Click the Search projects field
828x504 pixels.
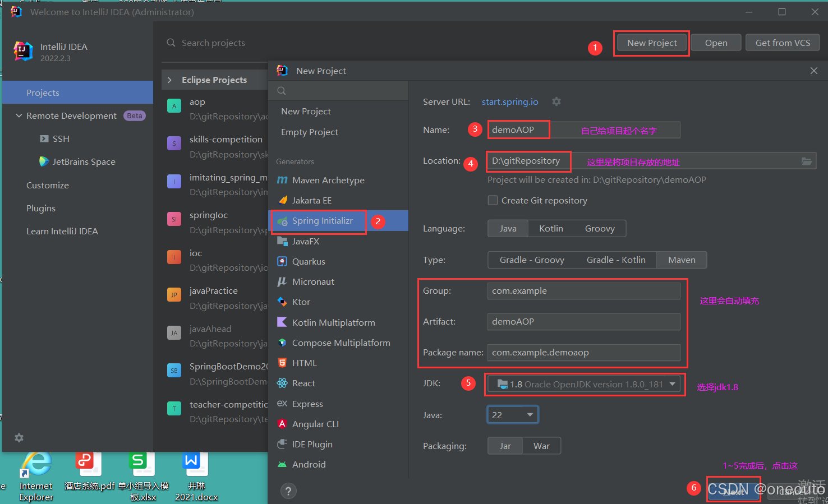click(x=213, y=43)
